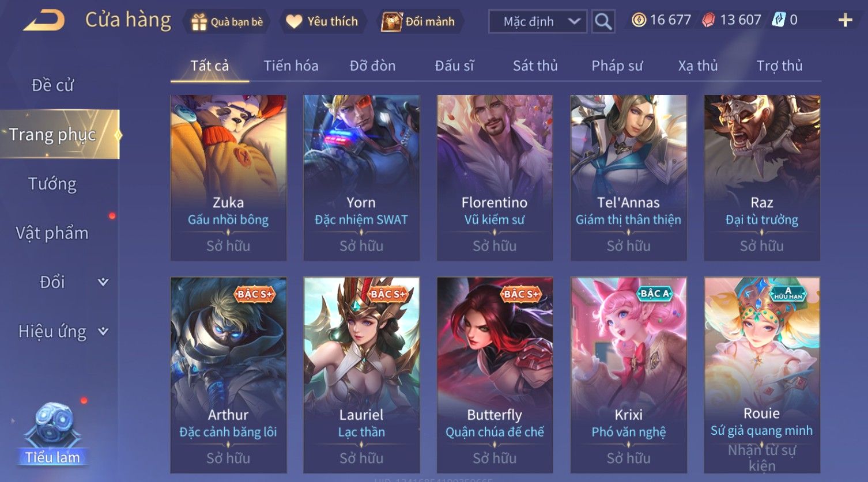This screenshot has height=482, width=868.
Task: Select the Lauriel Lạc thần skin card
Action: (x=361, y=375)
